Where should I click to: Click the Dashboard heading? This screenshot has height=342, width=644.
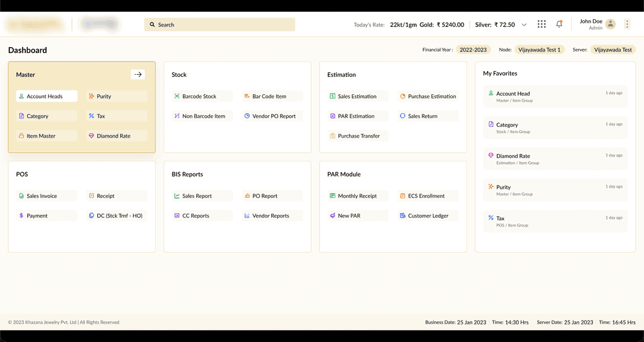click(x=28, y=50)
